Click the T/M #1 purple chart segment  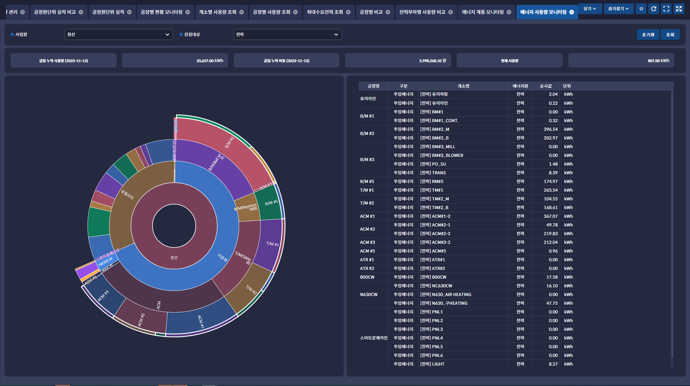[x=270, y=243]
